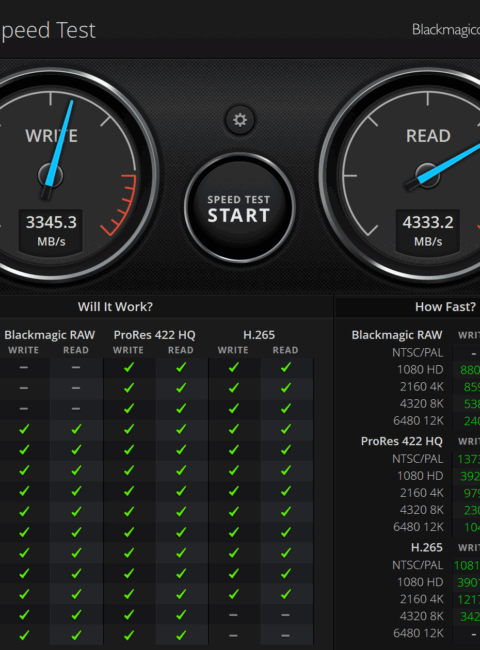Click last-row dash under H.265 READ column
The image size is (480, 650).
[x=285, y=635]
